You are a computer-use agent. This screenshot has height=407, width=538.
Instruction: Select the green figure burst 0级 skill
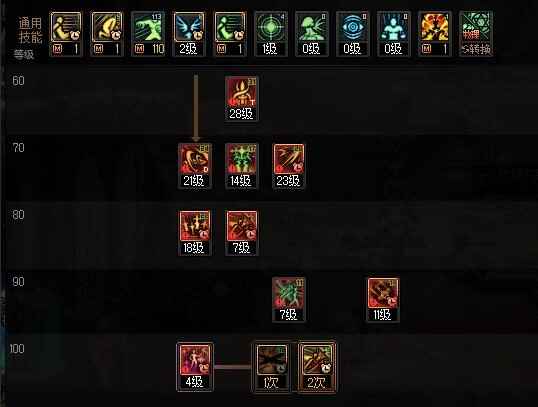point(312,34)
